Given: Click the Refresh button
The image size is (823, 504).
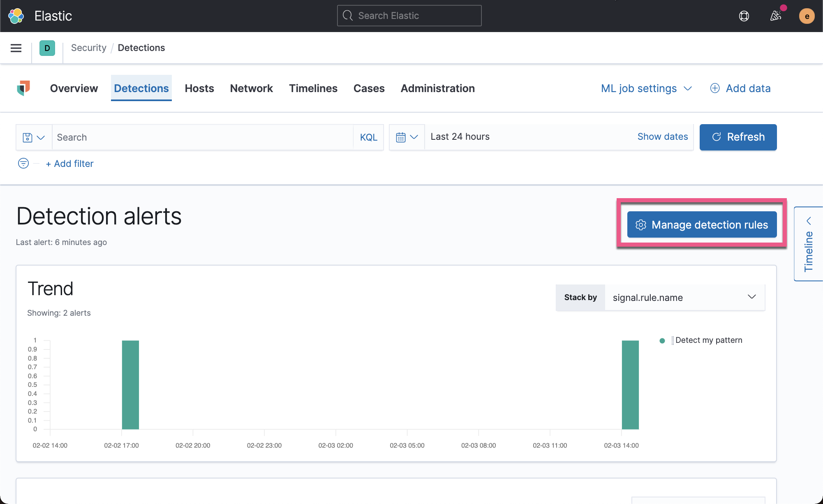Looking at the screenshot, I should (x=738, y=137).
